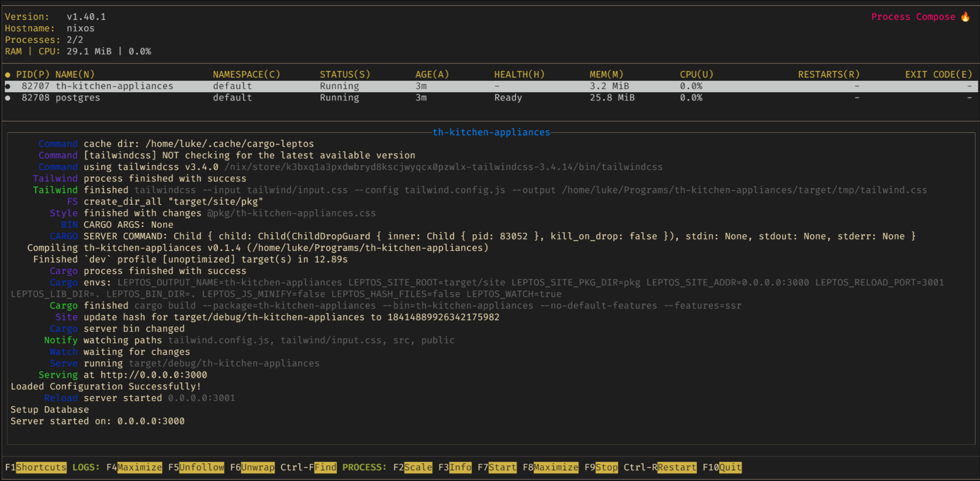Click the 'Site update hash' log line
This screenshot has height=481, width=980.
click(x=278, y=317)
